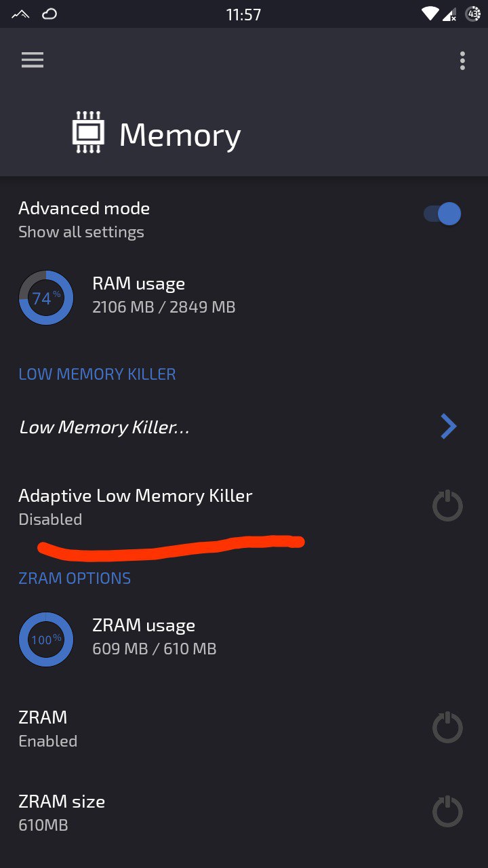Tap the Memory chip icon in header
The image size is (488, 868).
pos(89,133)
